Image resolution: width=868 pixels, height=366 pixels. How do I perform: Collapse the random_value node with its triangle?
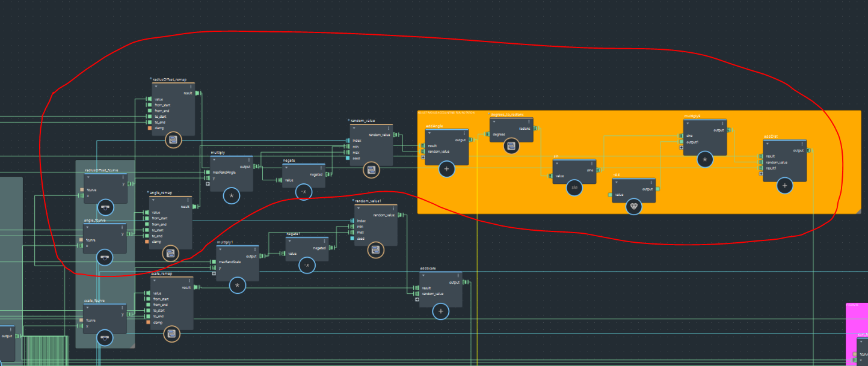(x=354, y=128)
